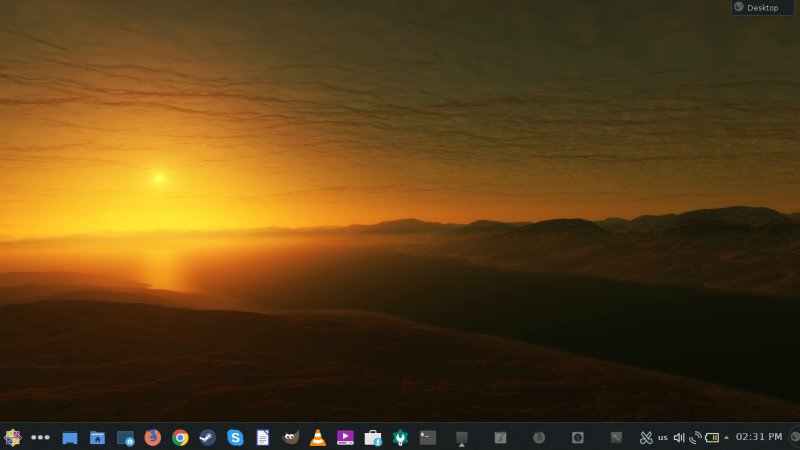Open the scissors clipboard tray icon

click(x=646, y=437)
